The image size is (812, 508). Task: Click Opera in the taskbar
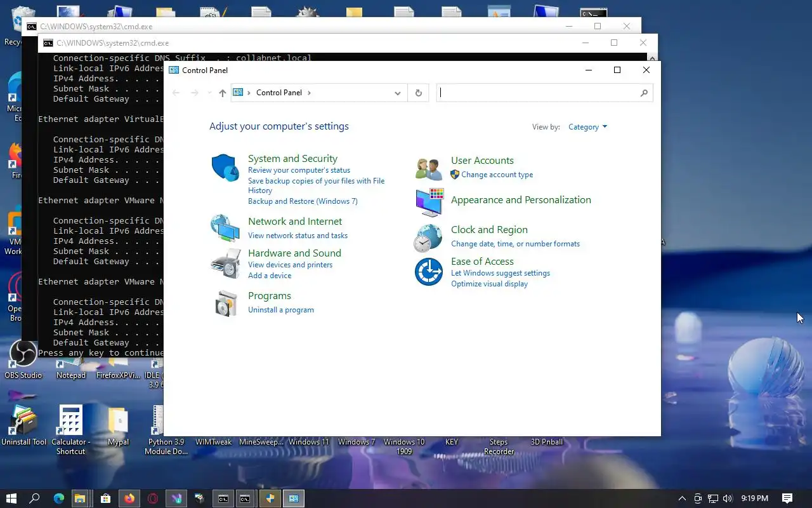pyautogui.click(x=153, y=498)
